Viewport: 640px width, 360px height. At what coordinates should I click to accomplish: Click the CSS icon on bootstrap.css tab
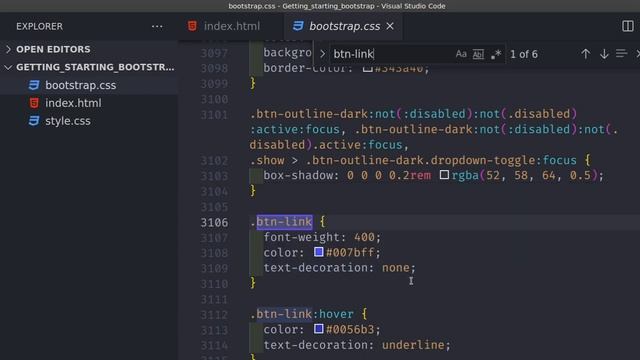(x=298, y=26)
